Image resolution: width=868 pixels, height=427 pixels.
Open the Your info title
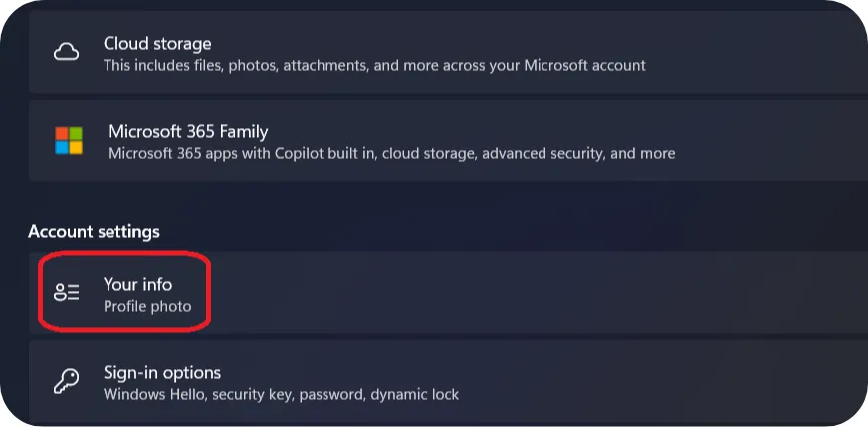pos(137,284)
